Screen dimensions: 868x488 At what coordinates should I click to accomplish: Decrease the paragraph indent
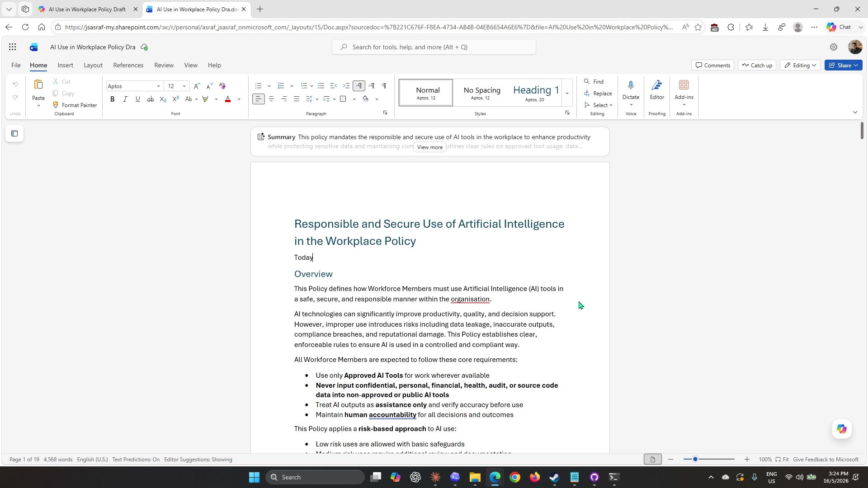tap(334, 86)
